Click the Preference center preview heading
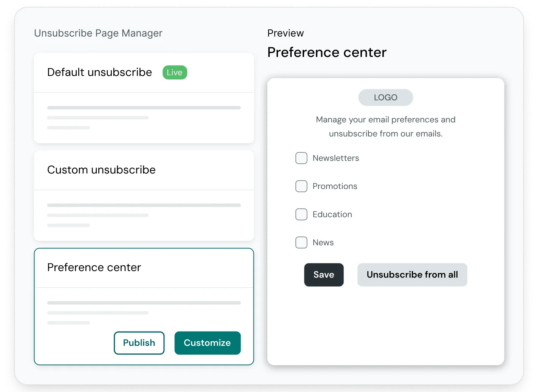 (327, 52)
